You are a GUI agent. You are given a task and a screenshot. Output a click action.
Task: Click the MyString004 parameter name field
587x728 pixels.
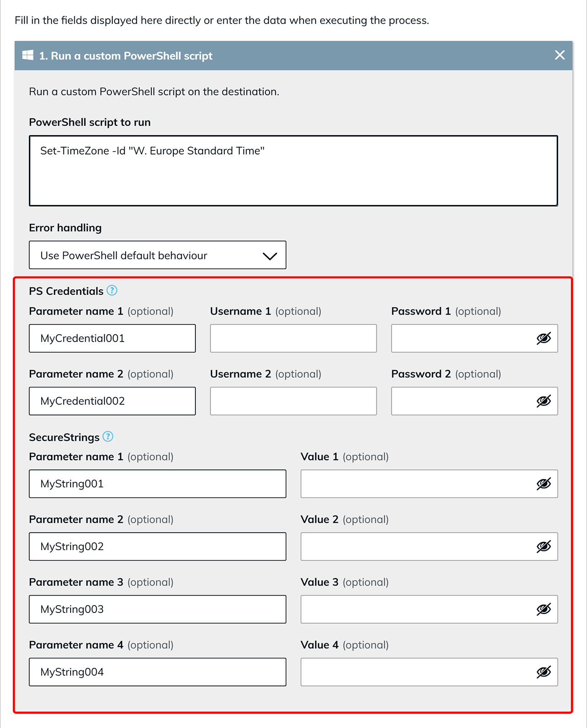tap(157, 672)
